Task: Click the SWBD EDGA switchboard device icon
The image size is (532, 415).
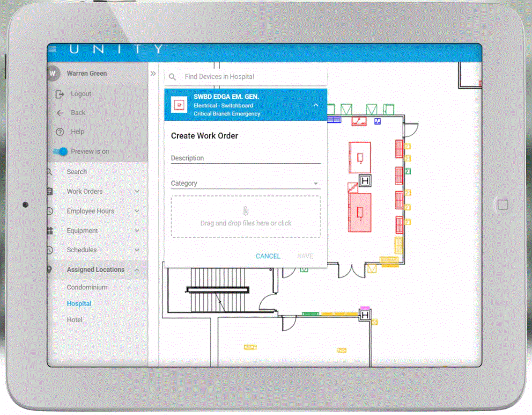Action: 179,105
